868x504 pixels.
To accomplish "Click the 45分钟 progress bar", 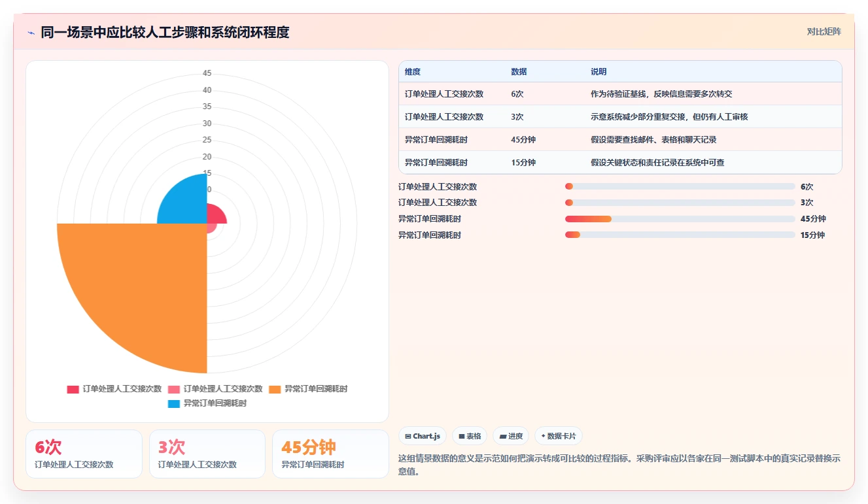I will point(680,219).
